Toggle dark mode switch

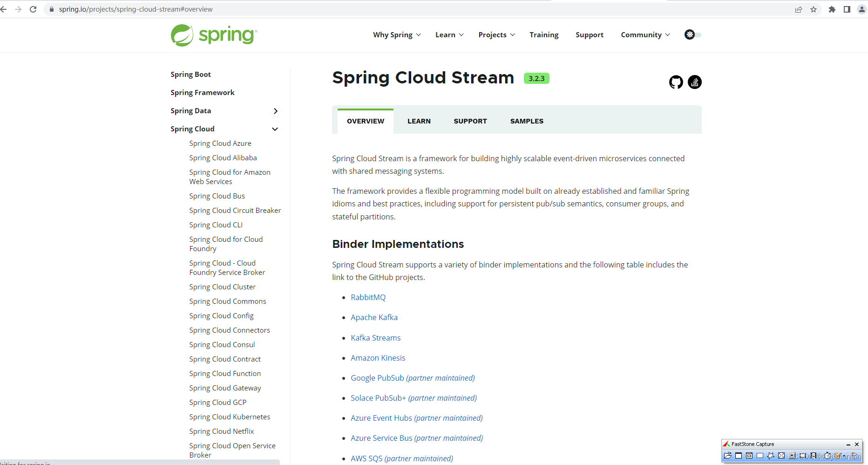click(693, 34)
